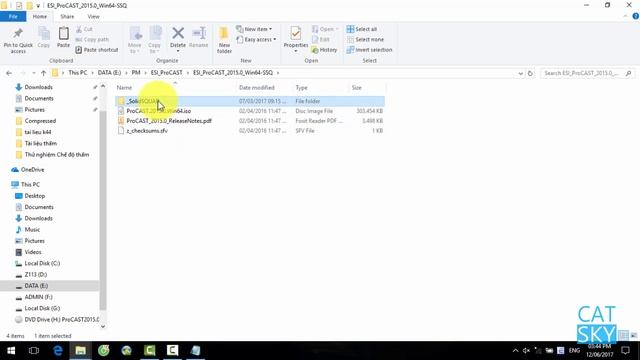This screenshot has height=360, width=640.
Task: Click Cut in Clipboard group
Action: 84,29
